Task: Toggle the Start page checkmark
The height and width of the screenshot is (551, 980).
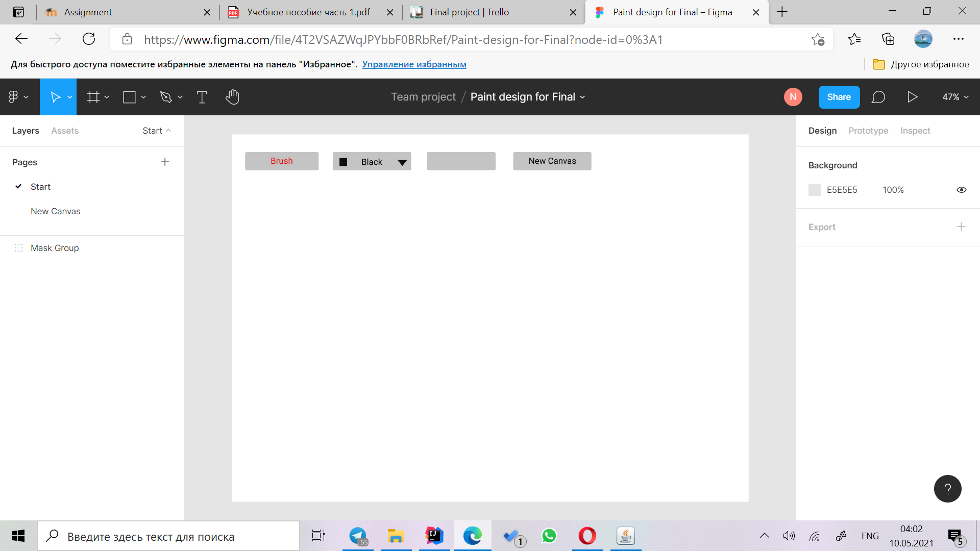Action: [x=18, y=187]
